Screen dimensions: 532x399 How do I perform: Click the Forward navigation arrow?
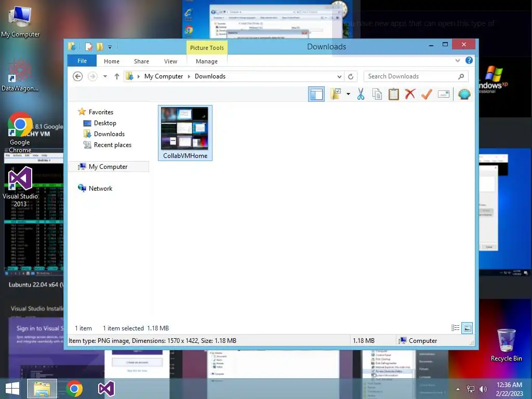click(92, 76)
